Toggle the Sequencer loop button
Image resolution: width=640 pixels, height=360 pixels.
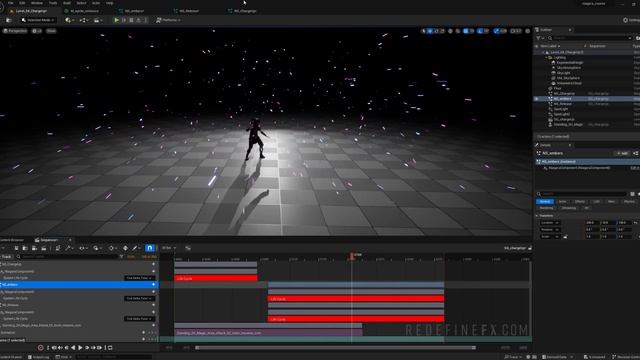(110, 348)
